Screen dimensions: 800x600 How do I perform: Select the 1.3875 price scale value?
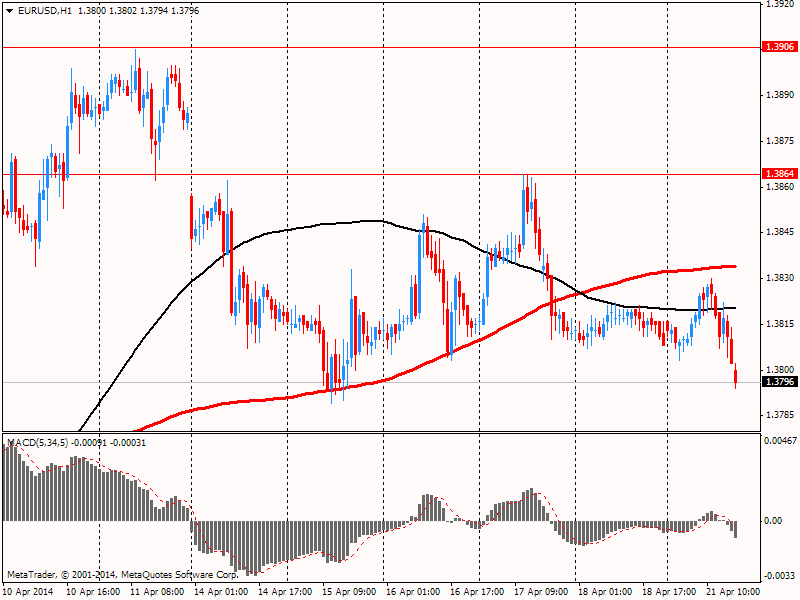click(x=781, y=141)
